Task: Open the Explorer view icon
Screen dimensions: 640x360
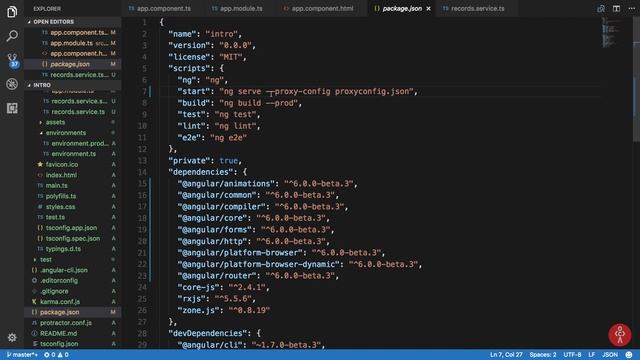Action: [12, 11]
